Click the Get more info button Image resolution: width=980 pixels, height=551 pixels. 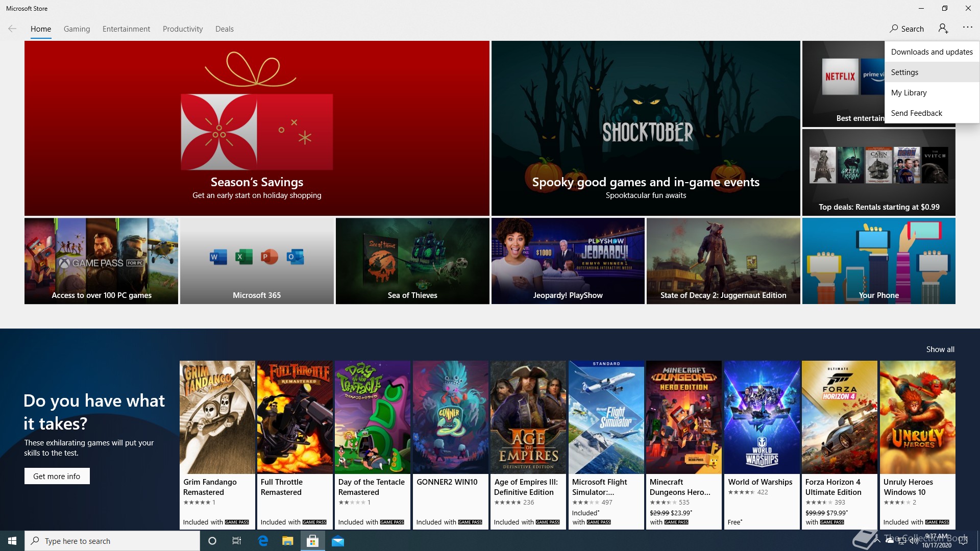click(57, 476)
